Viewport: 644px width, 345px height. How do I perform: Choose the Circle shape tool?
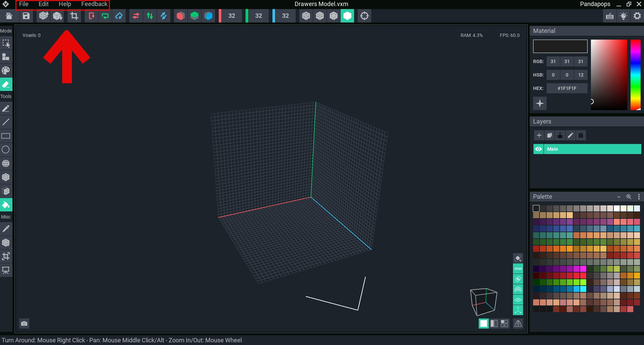tap(6, 150)
